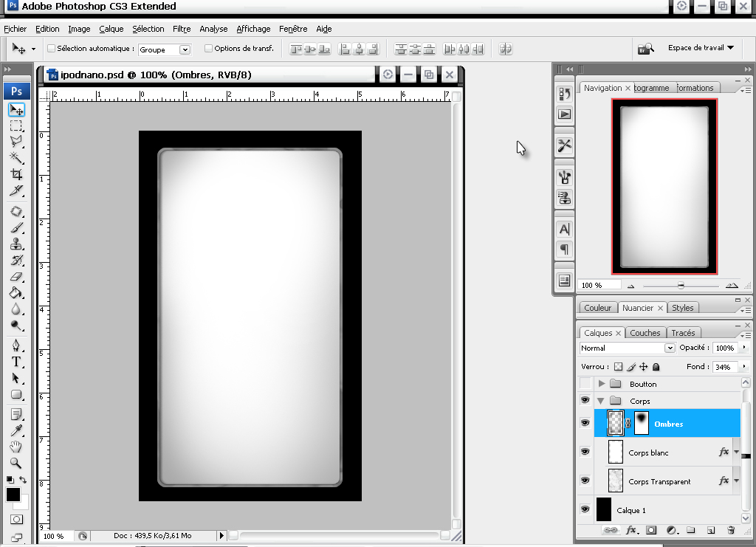Create new adjustment layer

672,530
